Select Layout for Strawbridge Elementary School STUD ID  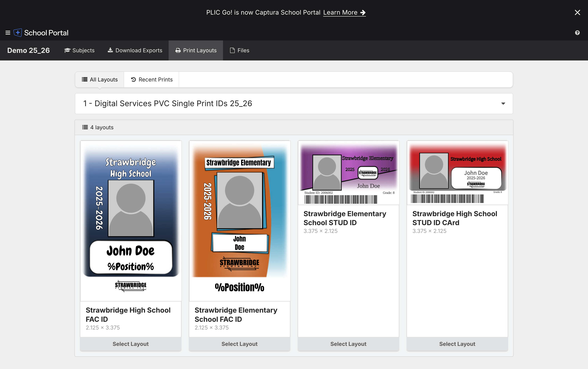[x=348, y=344]
